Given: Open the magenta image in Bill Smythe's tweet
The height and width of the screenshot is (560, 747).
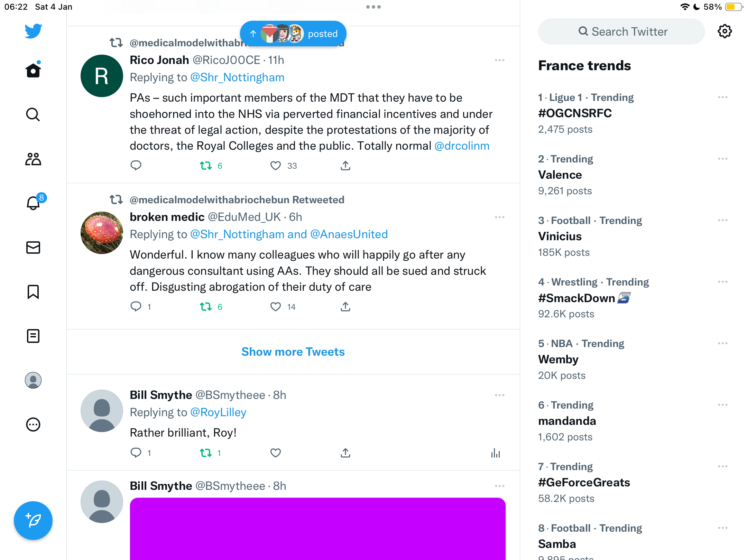Looking at the screenshot, I should pos(317,529).
